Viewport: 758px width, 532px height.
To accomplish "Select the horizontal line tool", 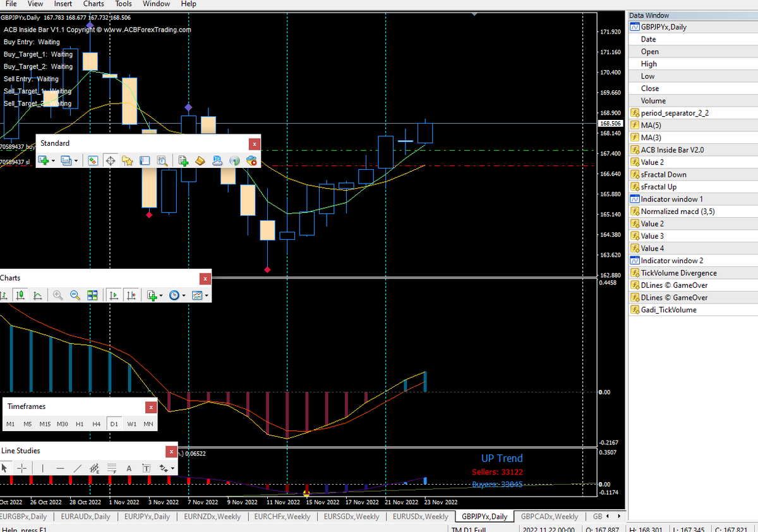I will (60, 468).
